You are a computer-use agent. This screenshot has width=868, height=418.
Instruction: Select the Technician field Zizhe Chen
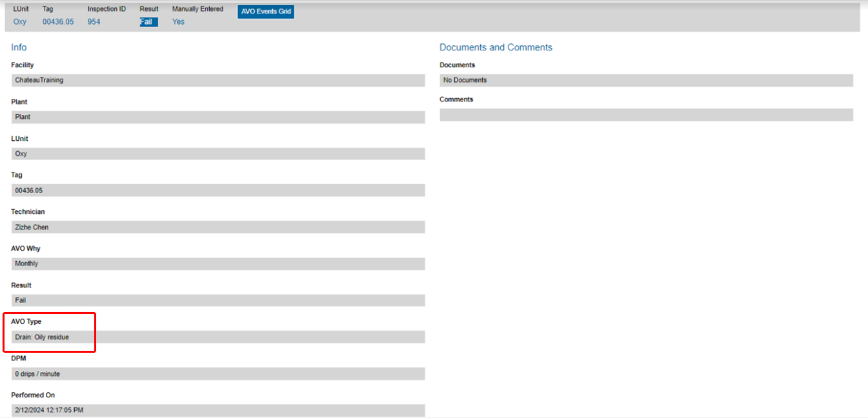pos(218,227)
